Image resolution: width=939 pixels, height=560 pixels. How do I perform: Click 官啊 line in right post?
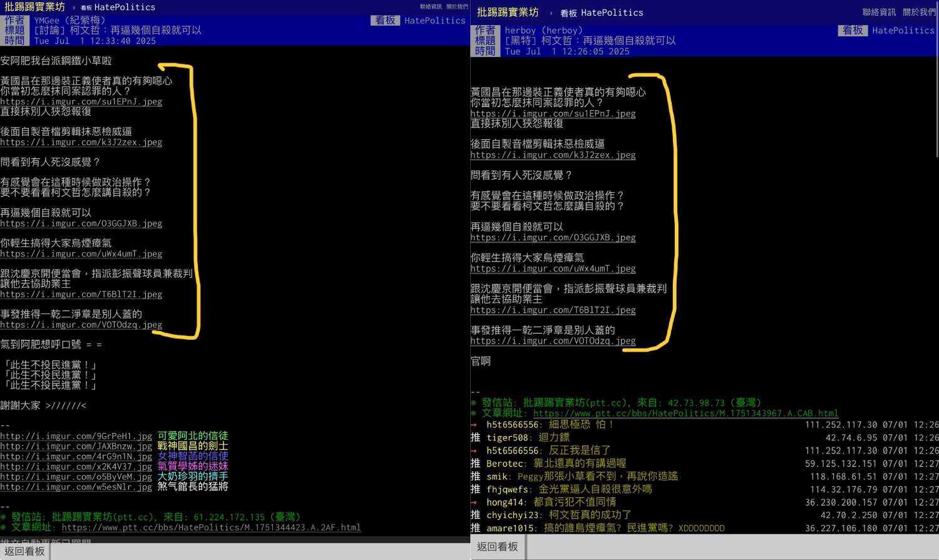click(x=481, y=361)
